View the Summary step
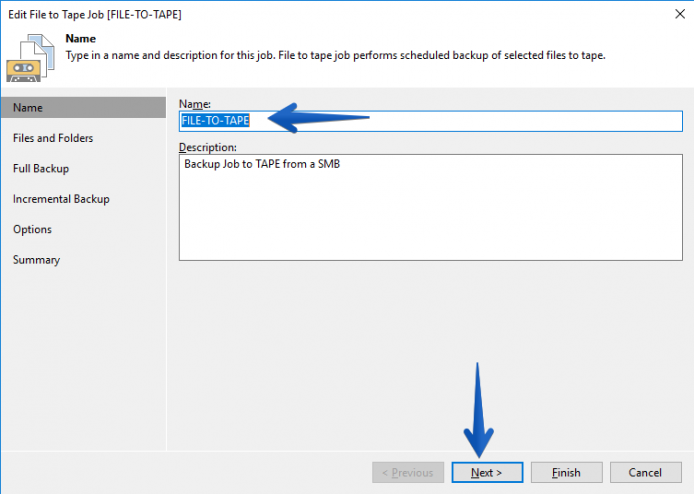 click(x=36, y=260)
